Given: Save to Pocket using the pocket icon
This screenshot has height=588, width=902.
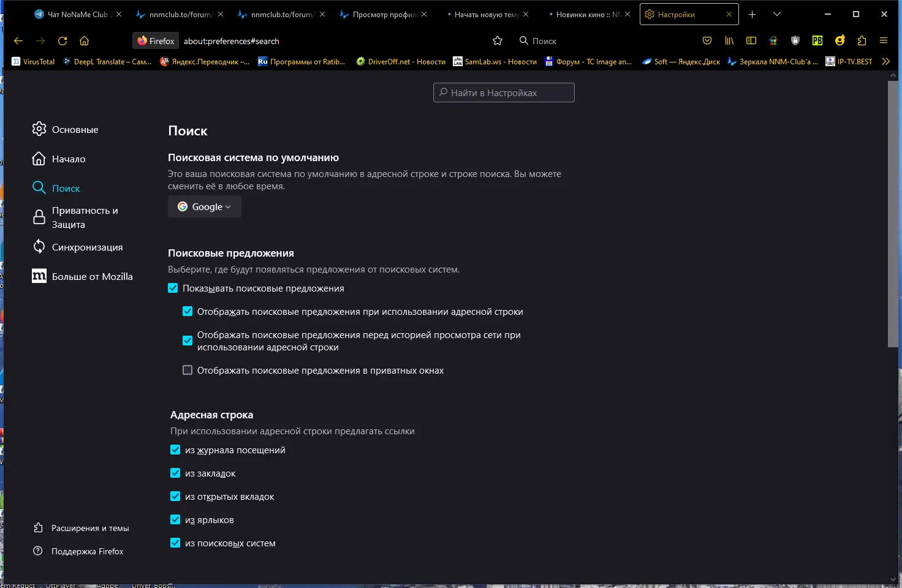Looking at the screenshot, I should [x=707, y=41].
